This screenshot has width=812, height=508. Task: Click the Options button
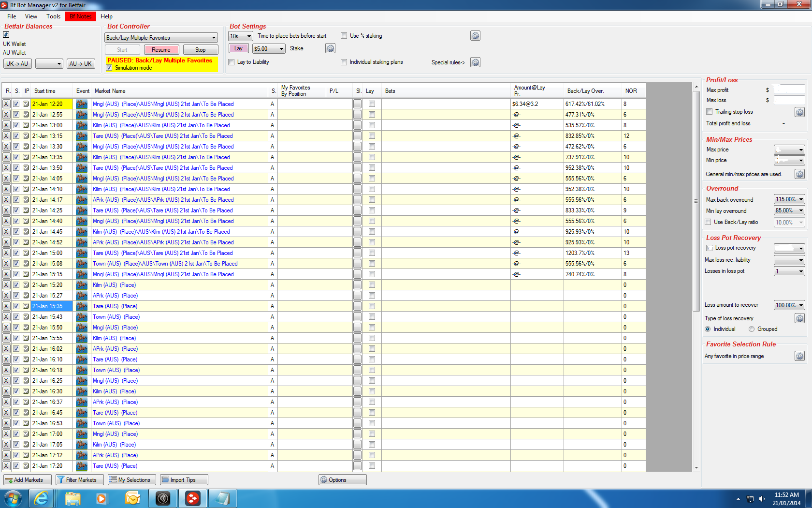coord(343,480)
